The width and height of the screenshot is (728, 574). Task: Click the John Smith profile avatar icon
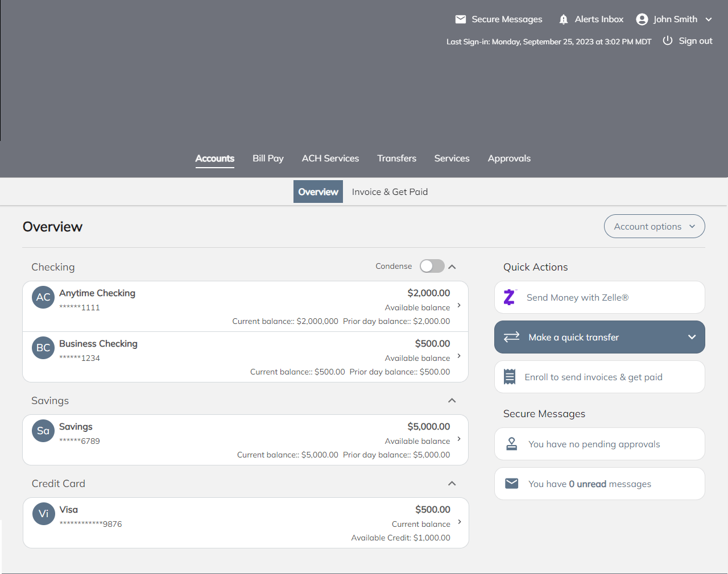[642, 19]
